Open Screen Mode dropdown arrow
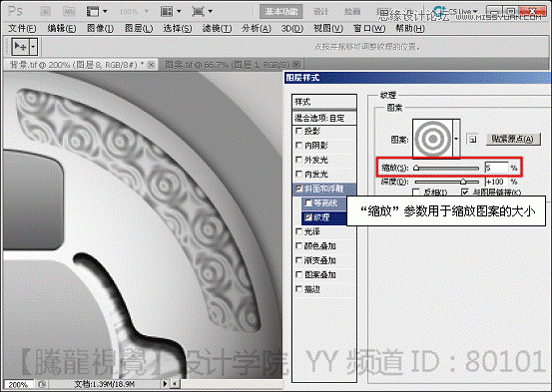The width and height of the screenshot is (552, 392). pyautogui.click(x=211, y=12)
